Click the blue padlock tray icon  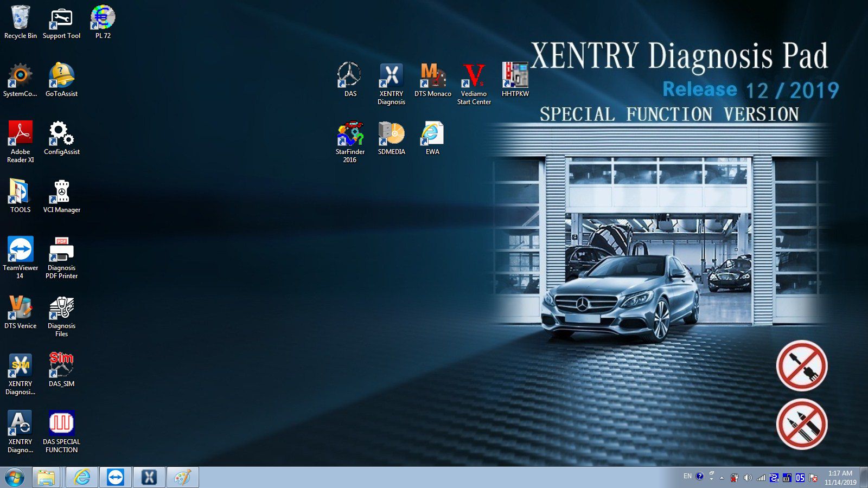pos(787,478)
